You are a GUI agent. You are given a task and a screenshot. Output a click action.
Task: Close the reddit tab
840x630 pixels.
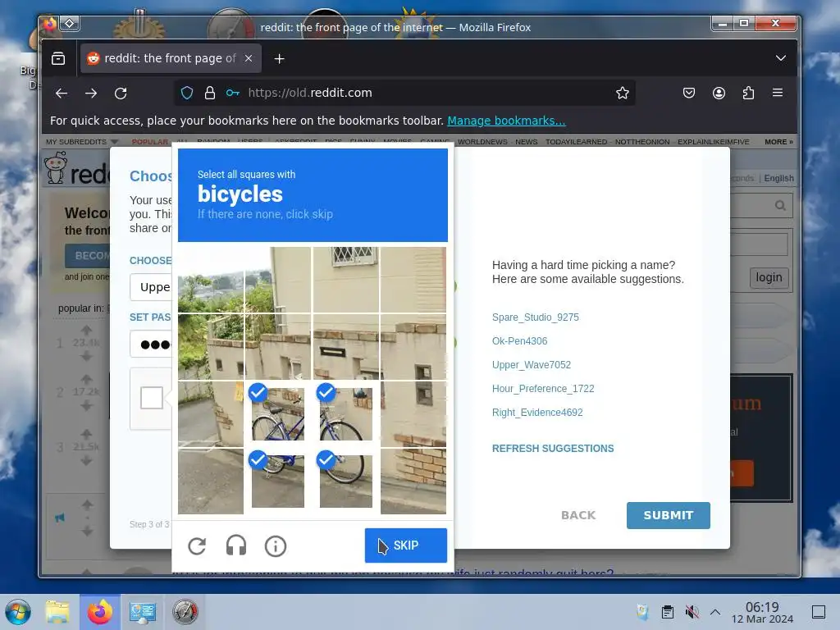click(x=249, y=58)
